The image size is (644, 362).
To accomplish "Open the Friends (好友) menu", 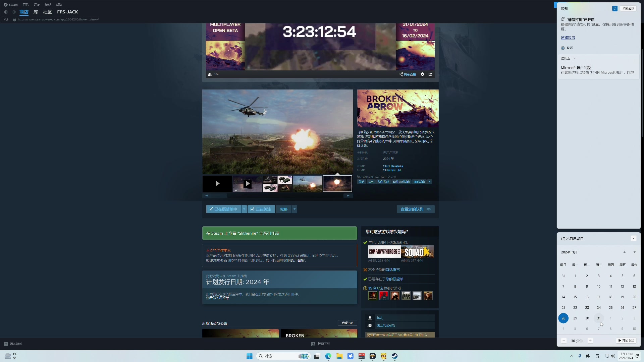I will point(37,5).
